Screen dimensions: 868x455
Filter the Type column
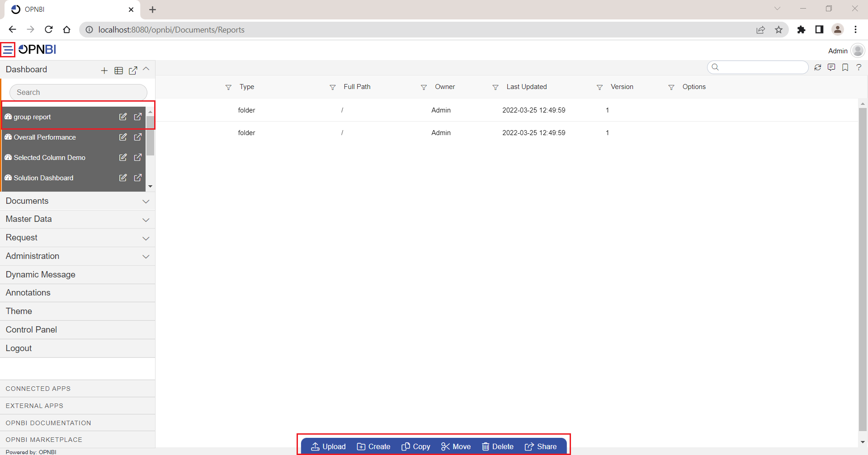(228, 87)
